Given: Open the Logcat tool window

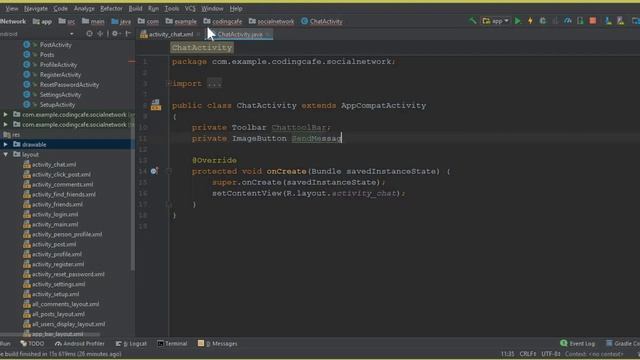Looking at the screenshot, I should point(131,344).
